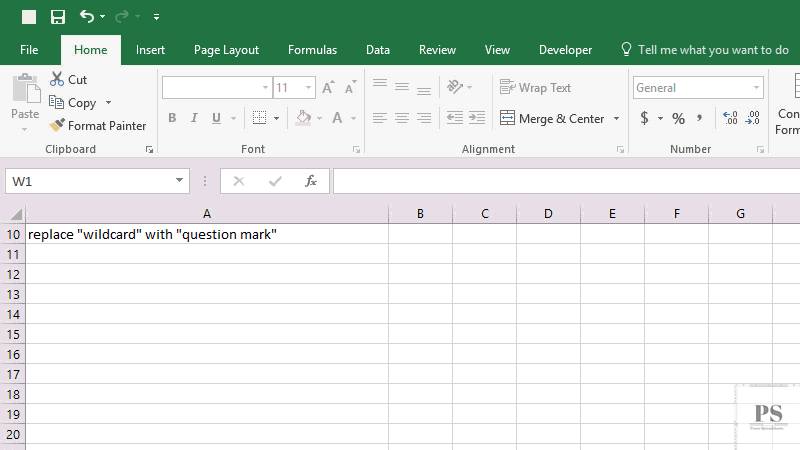Image resolution: width=800 pixels, height=450 pixels.
Task: Click Increase Font Size icon
Action: click(328, 87)
